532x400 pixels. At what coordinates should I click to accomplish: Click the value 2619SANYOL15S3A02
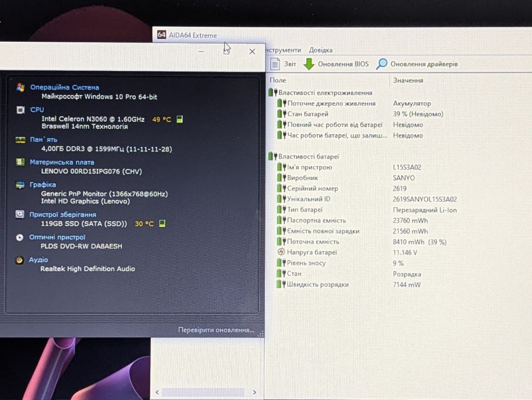[x=425, y=199]
